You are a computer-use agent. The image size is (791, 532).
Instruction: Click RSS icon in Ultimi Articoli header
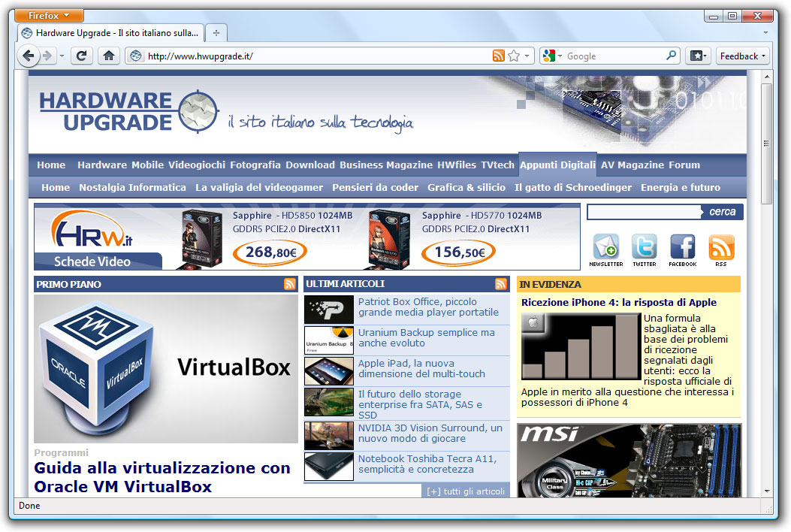click(501, 284)
